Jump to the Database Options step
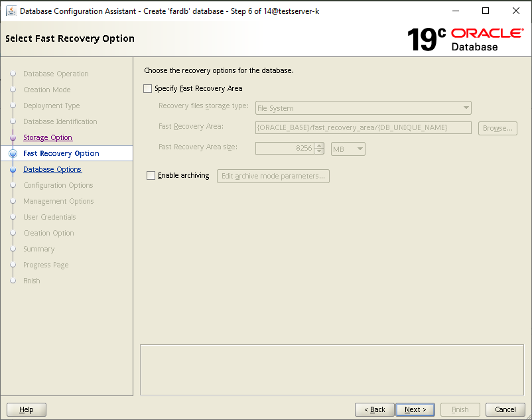532x420 pixels. [52, 169]
